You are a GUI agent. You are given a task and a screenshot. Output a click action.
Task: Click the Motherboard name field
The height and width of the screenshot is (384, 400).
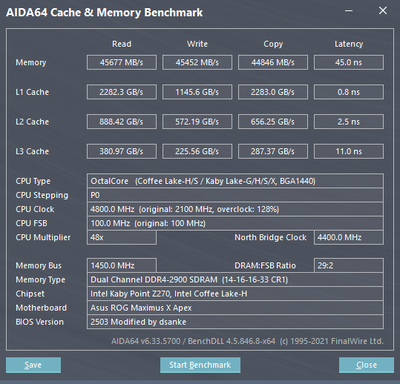click(x=235, y=308)
